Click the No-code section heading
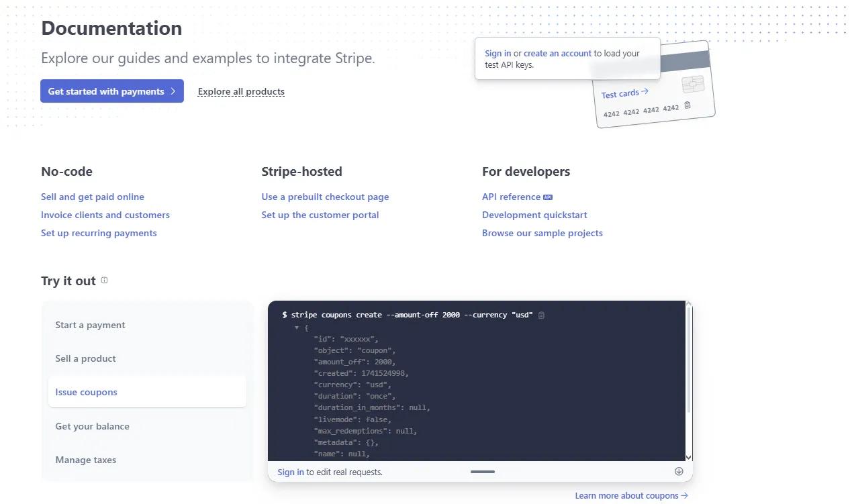The height and width of the screenshot is (504, 852). (x=66, y=171)
